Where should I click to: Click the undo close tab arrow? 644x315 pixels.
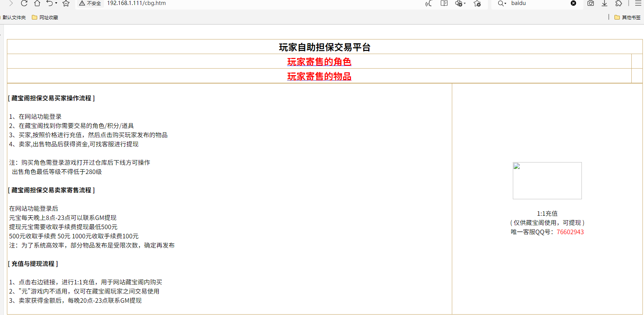click(49, 3)
